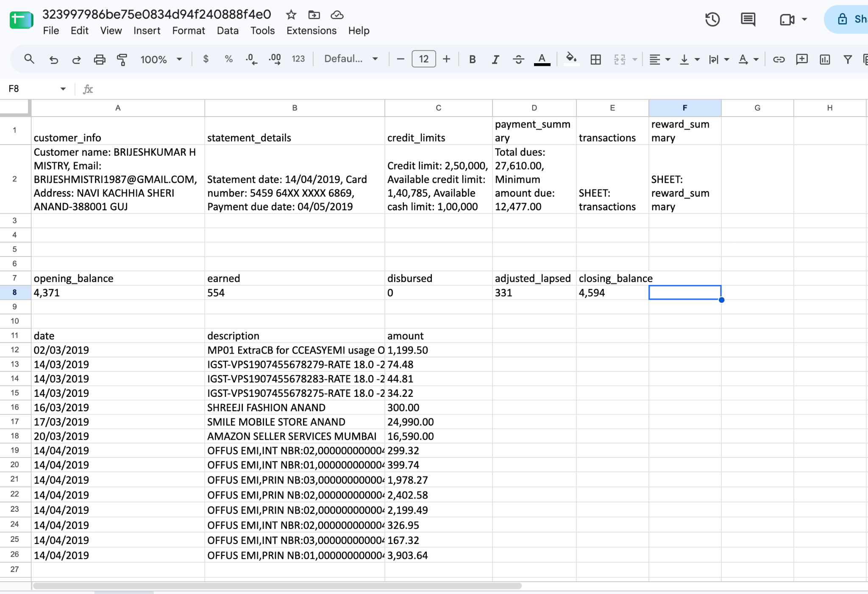Open the Edit menu
This screenshot has height=594, width=868.
coord(79,31)
